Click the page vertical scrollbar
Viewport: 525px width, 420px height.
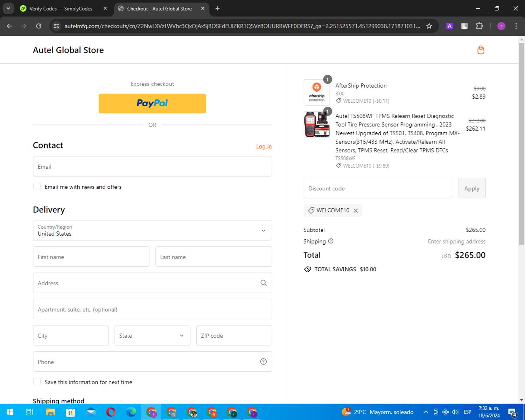pos(521,143)
